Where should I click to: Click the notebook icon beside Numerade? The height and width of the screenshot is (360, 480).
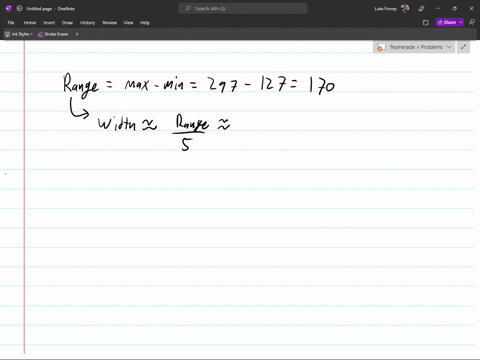click(x=381, y=47)
